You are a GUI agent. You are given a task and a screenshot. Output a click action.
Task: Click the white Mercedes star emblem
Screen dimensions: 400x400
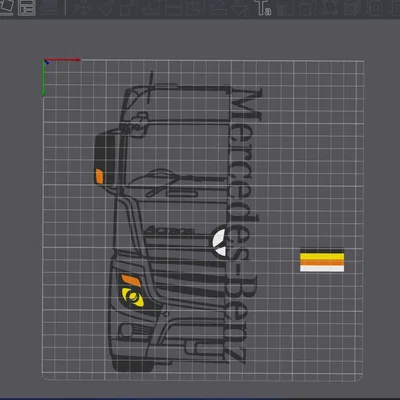pos(219,242)
